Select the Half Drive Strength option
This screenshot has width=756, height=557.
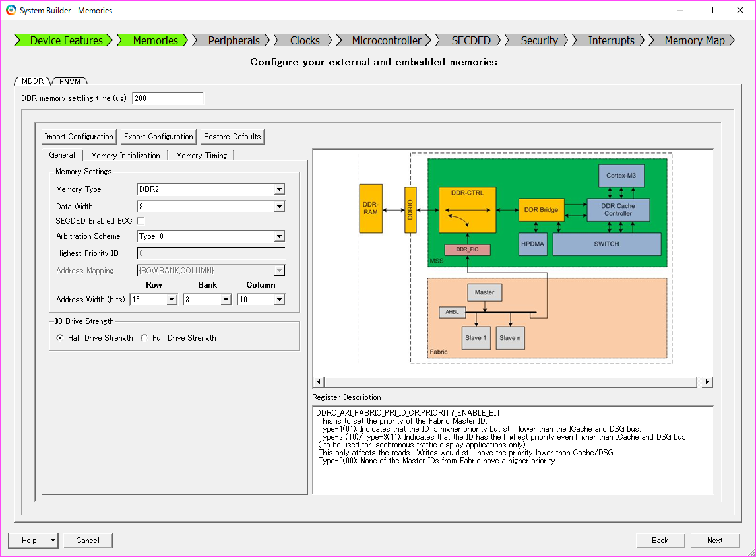tap(59, 337)
